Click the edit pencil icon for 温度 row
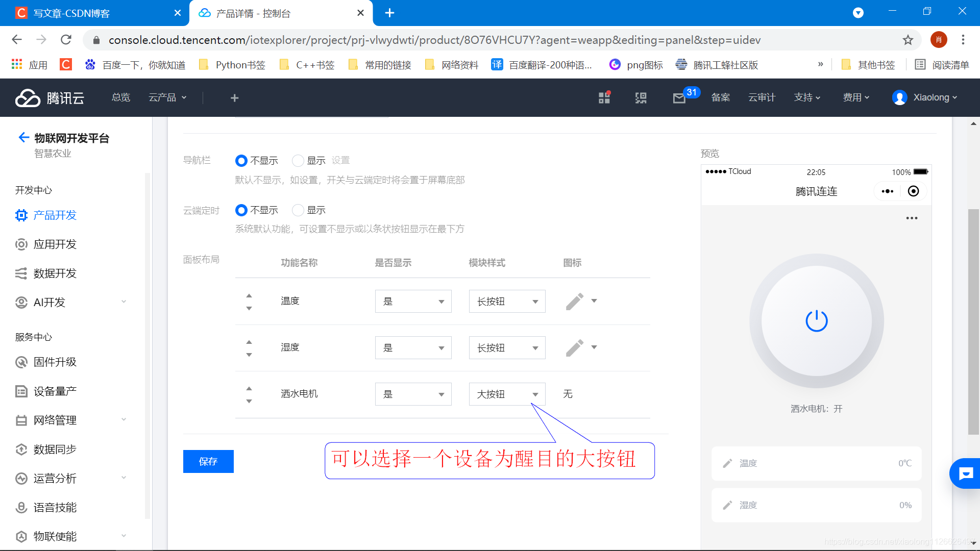Image resolution: width=980 pixels, height=551 pixels. [574, 302]
